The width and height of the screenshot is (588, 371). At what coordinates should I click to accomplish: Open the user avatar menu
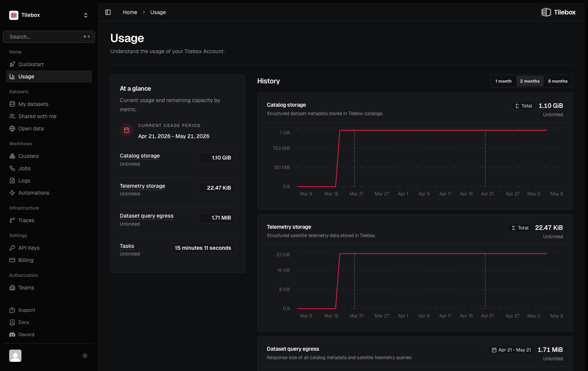(x=15, y=356)
